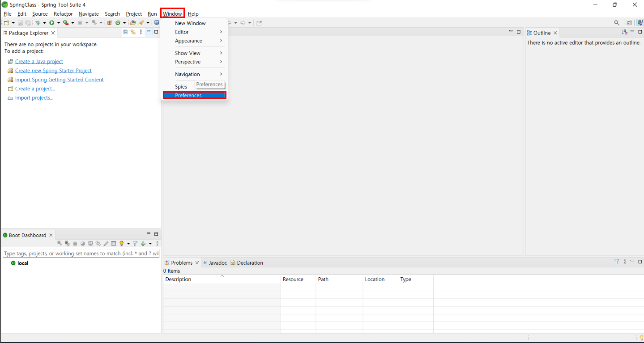Click the 'Create a project...' link
644x343 pixels.
point(35,89)
